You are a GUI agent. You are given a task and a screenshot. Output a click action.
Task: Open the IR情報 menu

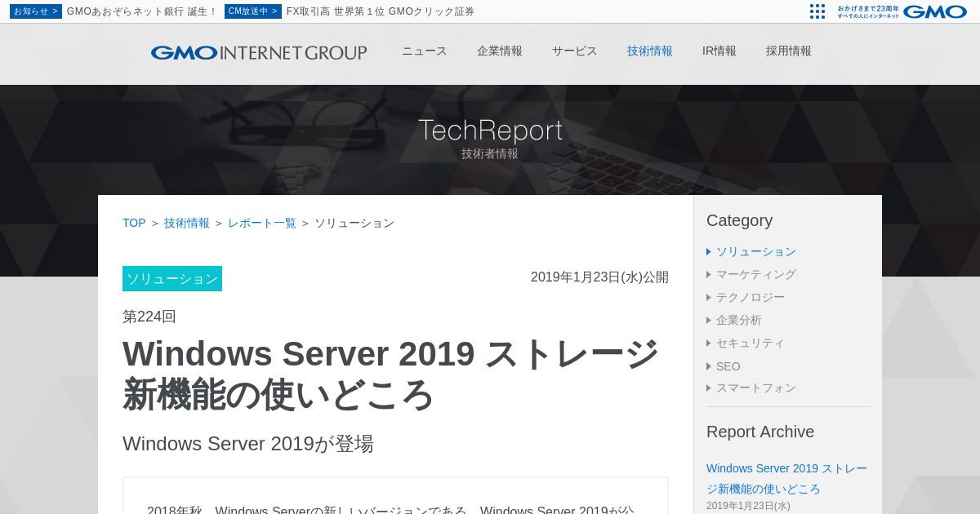coord(719,51)
